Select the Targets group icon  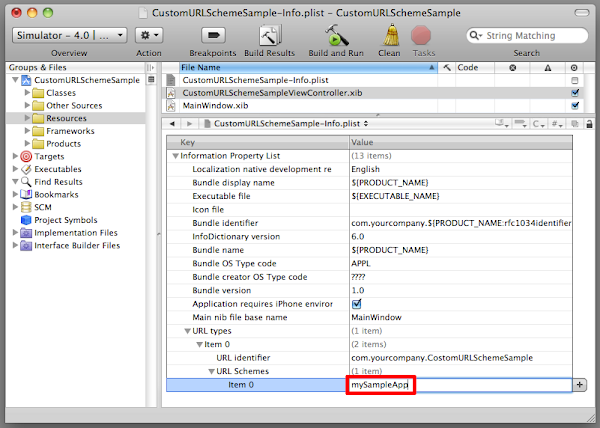[26, 156]
